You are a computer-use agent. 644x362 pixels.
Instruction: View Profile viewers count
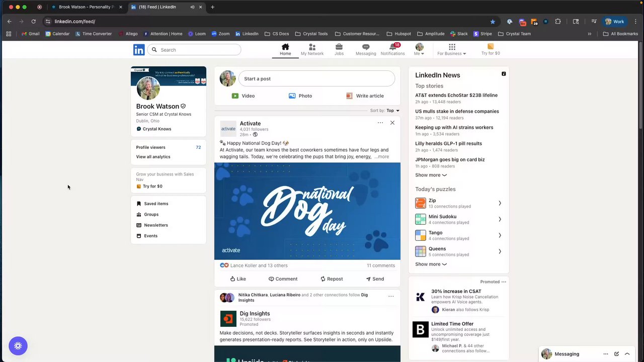[x=168, y=147]
